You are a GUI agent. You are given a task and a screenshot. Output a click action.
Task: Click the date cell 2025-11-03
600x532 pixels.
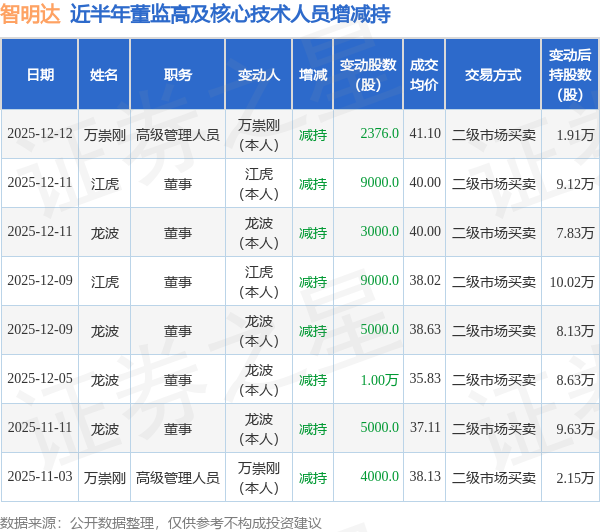tap(40, 477)
